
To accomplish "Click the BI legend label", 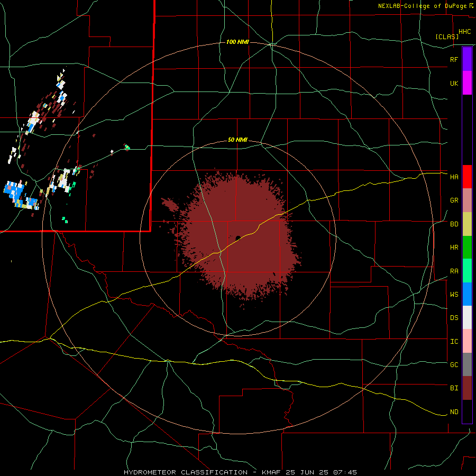I will (x=454, y=388).
